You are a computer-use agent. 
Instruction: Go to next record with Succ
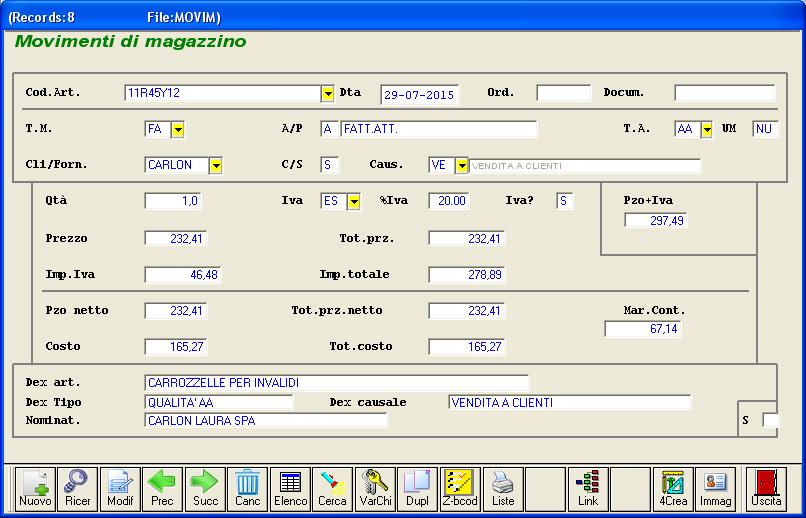(x=205, y=488)
